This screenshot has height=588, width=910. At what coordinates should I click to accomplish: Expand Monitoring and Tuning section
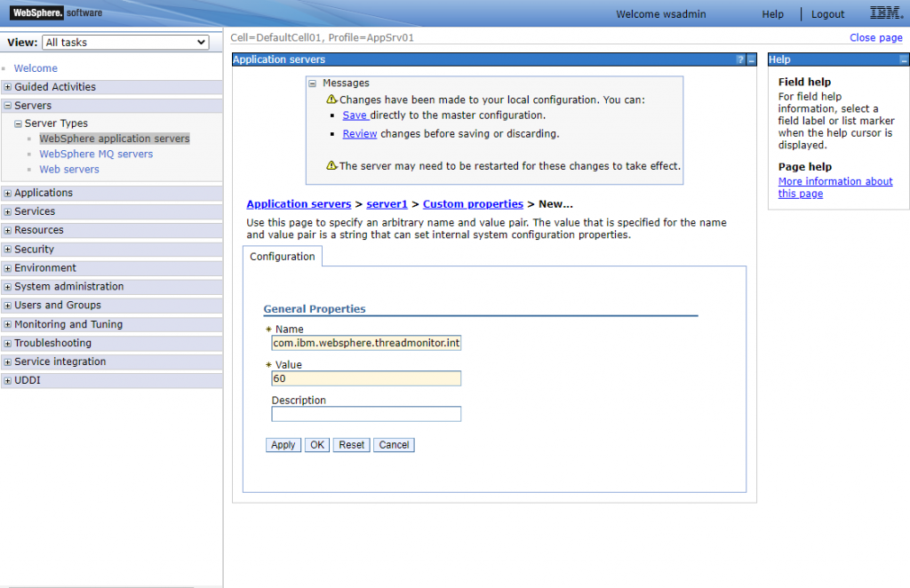(7, 324)
